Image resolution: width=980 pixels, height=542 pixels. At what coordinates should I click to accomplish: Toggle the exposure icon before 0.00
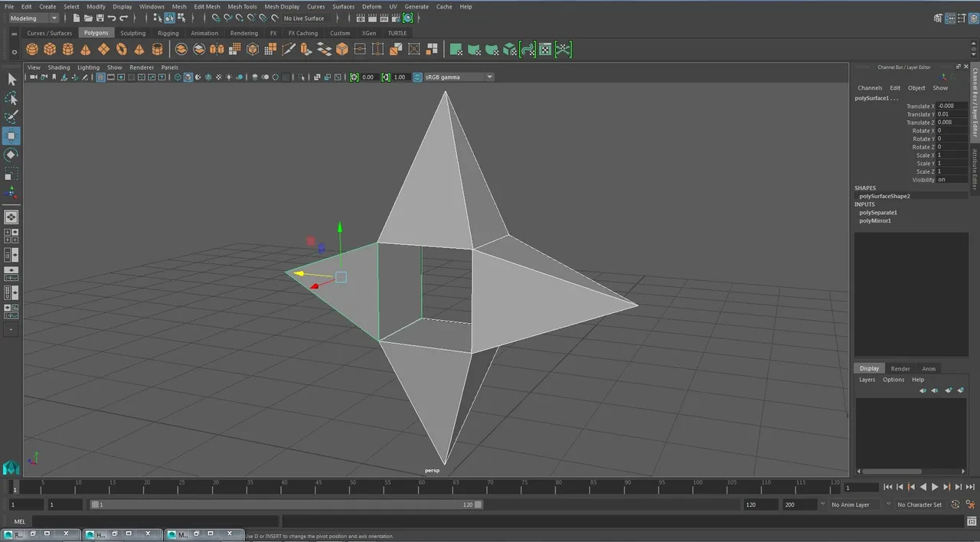(x=354, y=77)
